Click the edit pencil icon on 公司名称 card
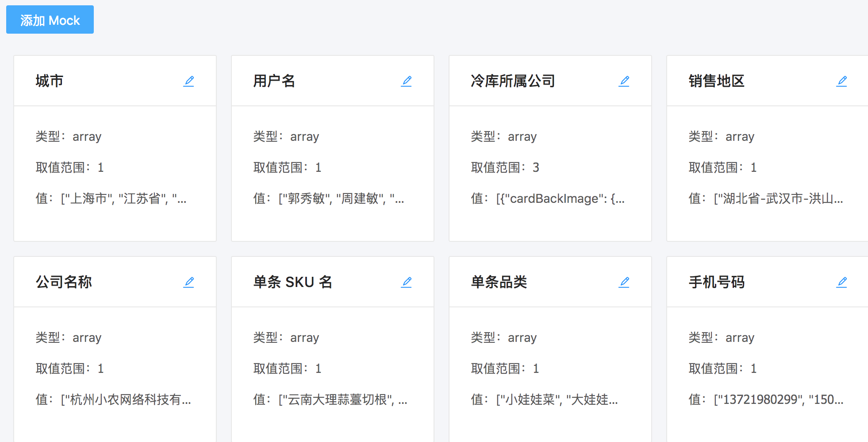The image size is (868, 442). pyautogui.click(x=189, y=282)
